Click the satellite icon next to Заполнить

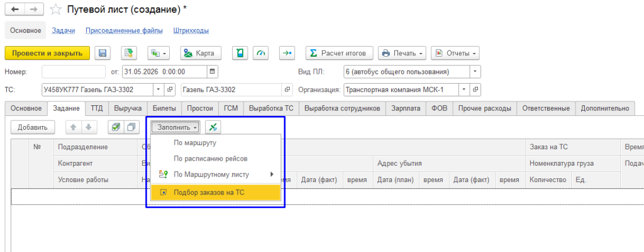tap(213, 128)
